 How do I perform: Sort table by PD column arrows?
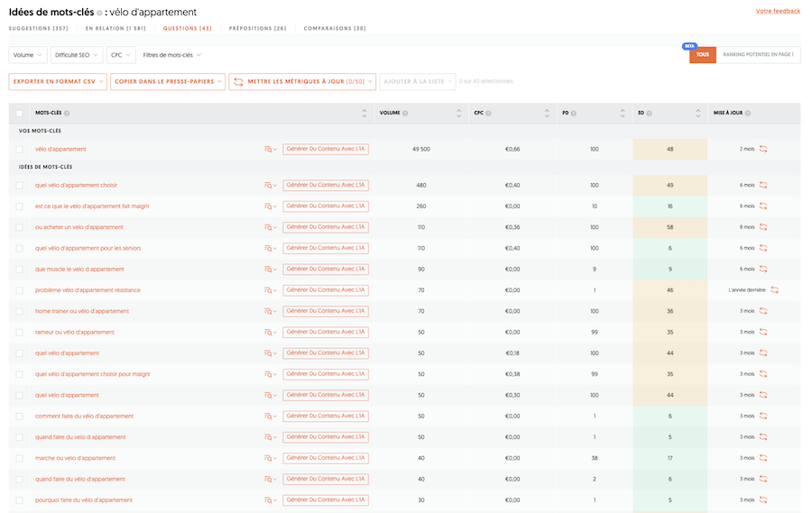(x=623, y=114)
